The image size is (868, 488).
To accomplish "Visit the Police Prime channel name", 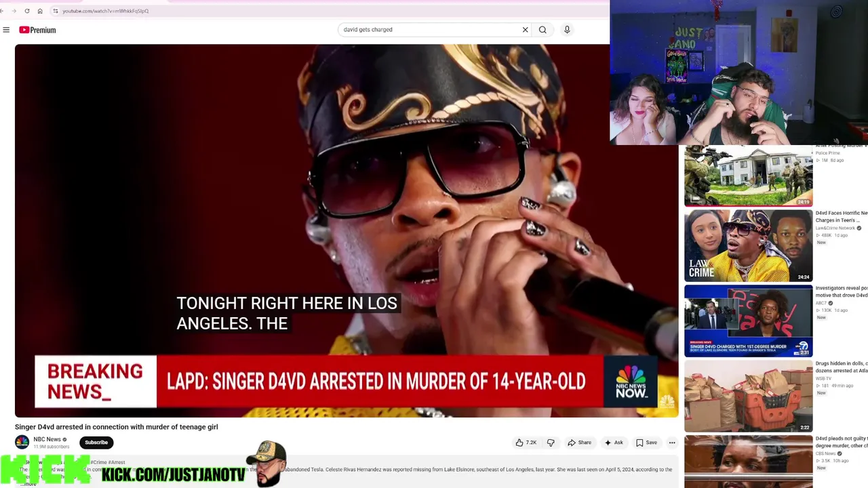I will 827,153.
